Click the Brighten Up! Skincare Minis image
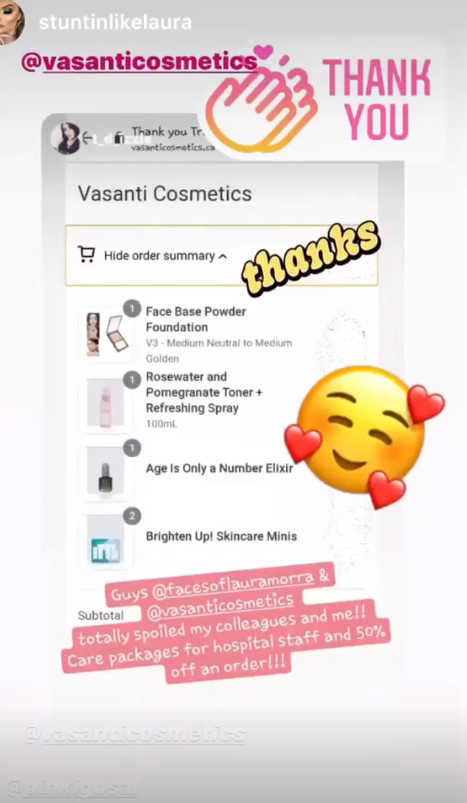467x803 pixels. coord(105,540)
